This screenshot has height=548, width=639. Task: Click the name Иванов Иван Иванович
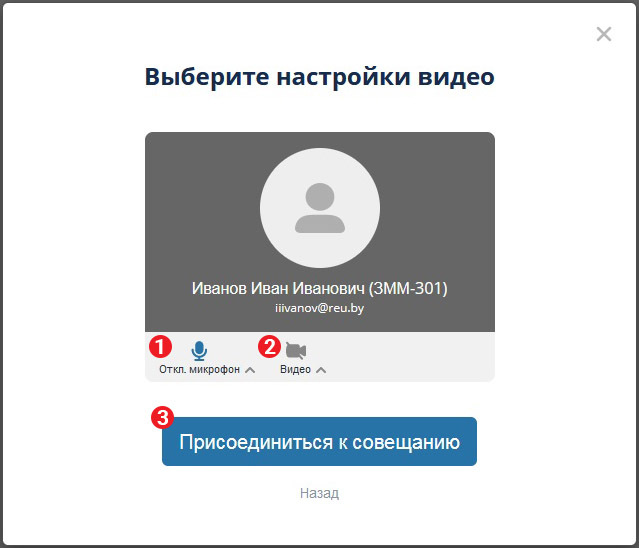278,288
